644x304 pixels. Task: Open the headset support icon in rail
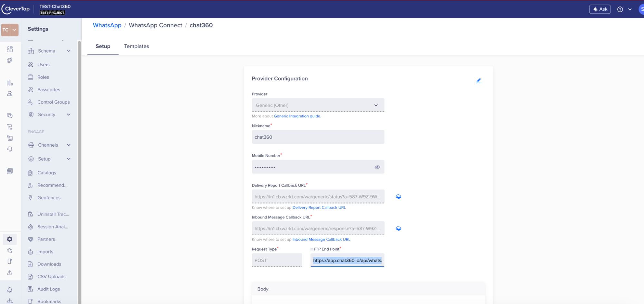[10, 149]
